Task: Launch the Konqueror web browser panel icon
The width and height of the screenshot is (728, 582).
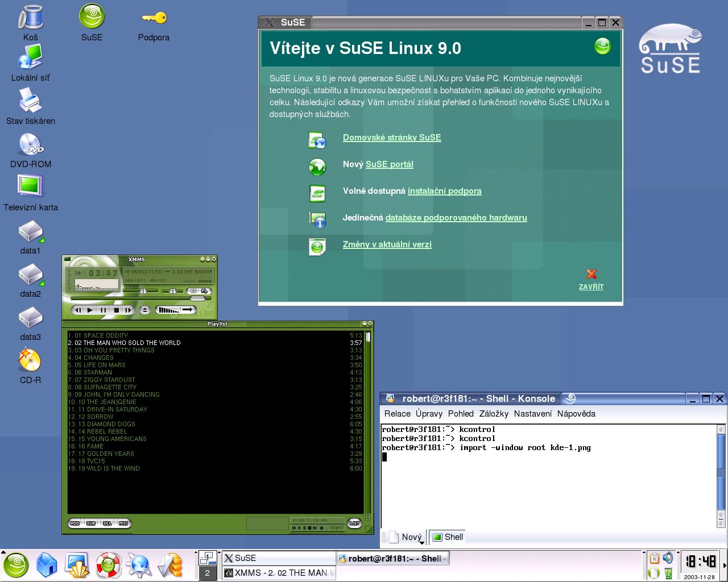Action: 138,566
